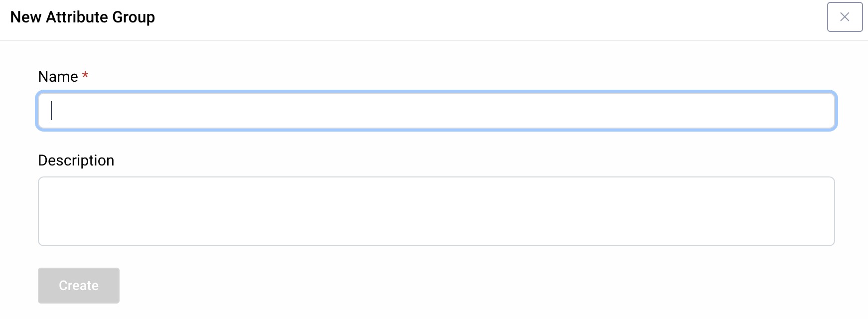Click the red required asterisk next to Name
The width and height of the screenshot is (868, 319).
pos(85,75)
